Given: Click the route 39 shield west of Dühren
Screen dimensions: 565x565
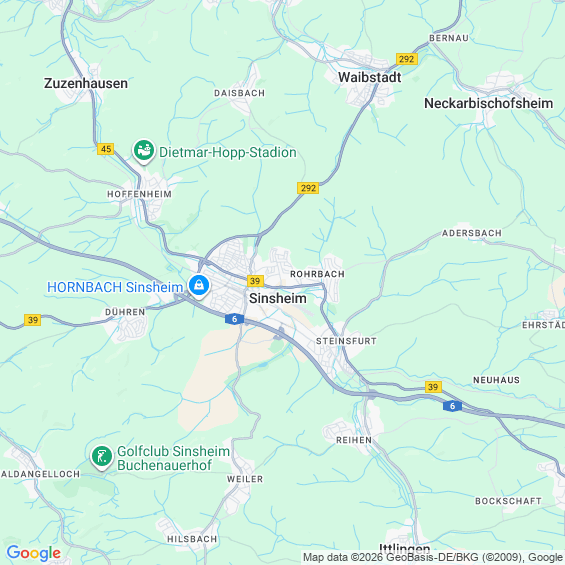Looking at the screenshot, I should click(32, 320).
